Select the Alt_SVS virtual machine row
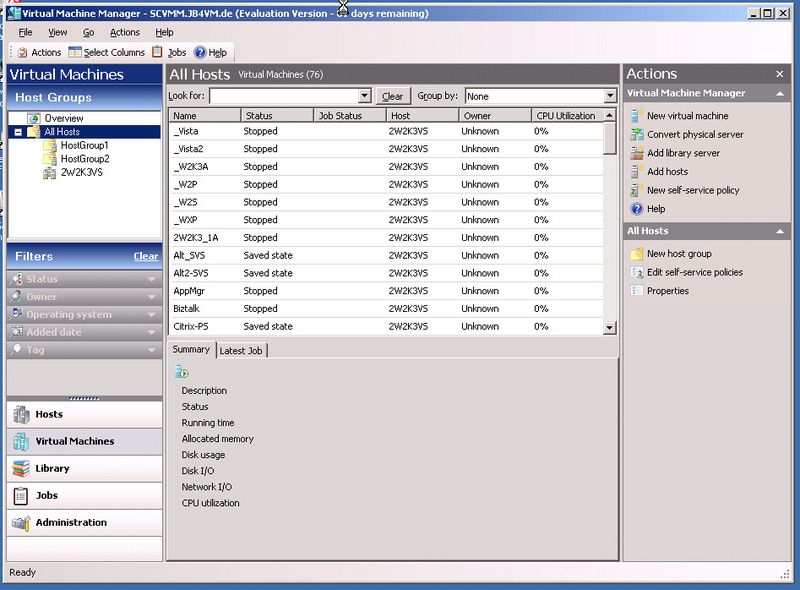The height and width of the screenshot is (590, 800). point(386,256)
